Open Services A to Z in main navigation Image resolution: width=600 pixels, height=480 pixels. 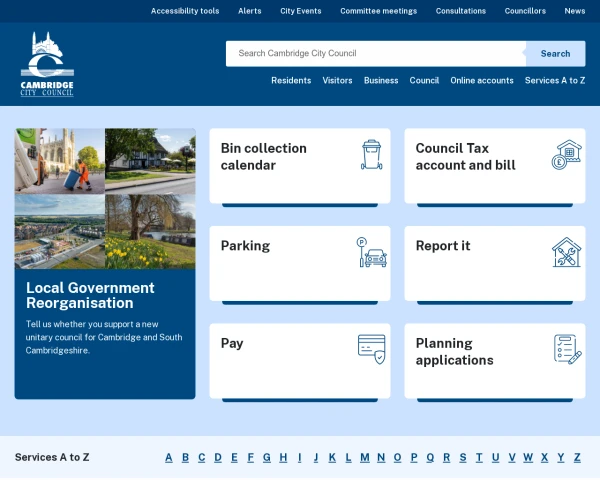tap(555, 81)
